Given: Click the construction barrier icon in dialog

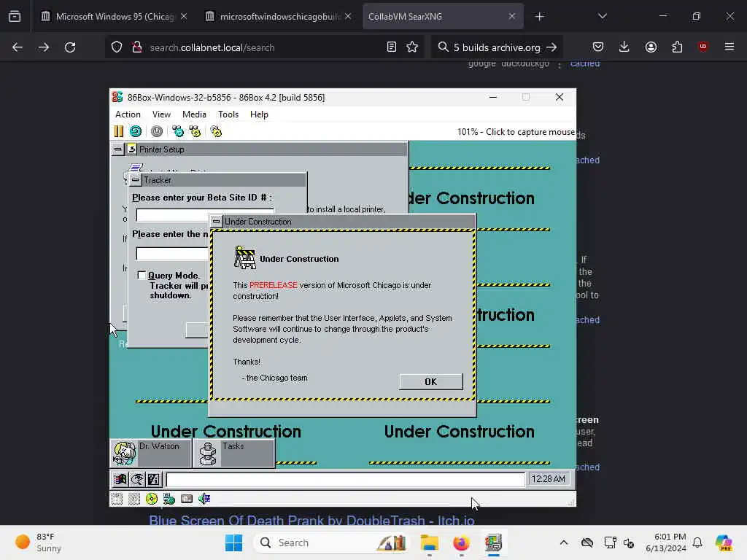Looking at the screenshot, I should pos(244,257).
